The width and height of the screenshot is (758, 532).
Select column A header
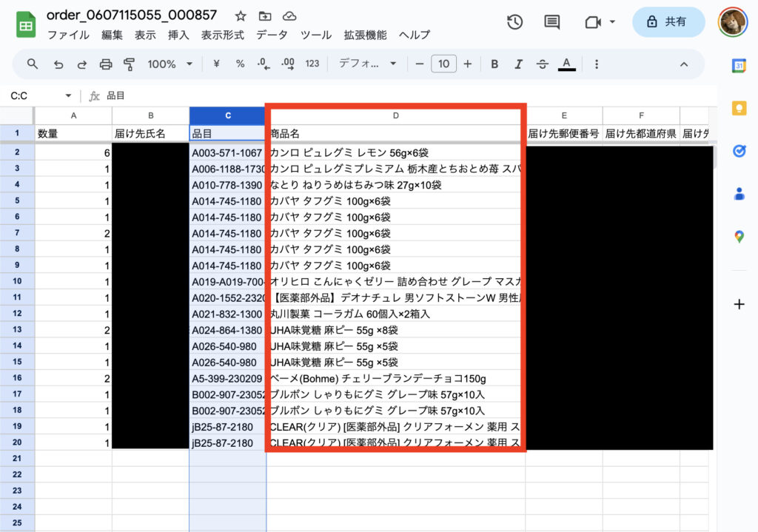(73, 115)
